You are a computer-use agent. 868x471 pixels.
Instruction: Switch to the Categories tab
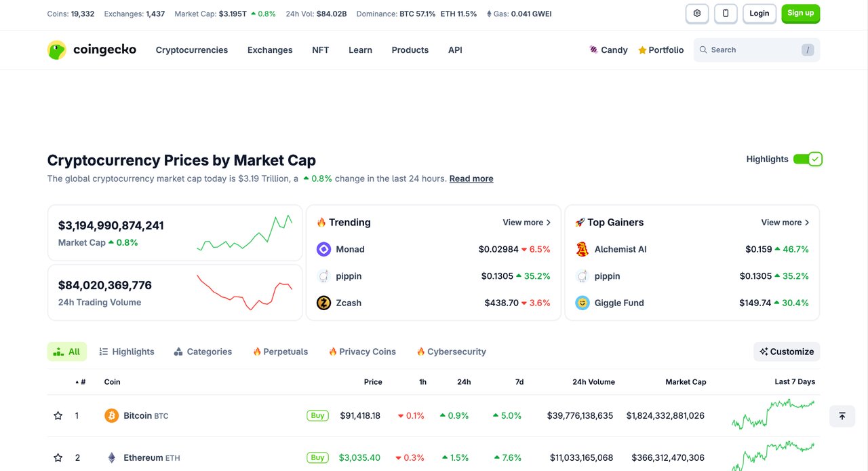(203, 352)
